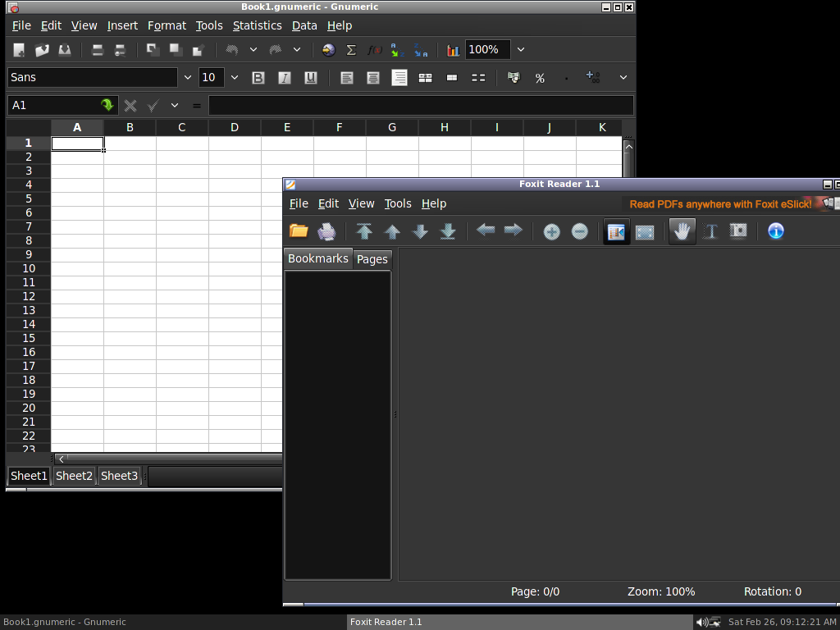Open Foxit About info icon
The image size is (840, 630).
(776, 231)
